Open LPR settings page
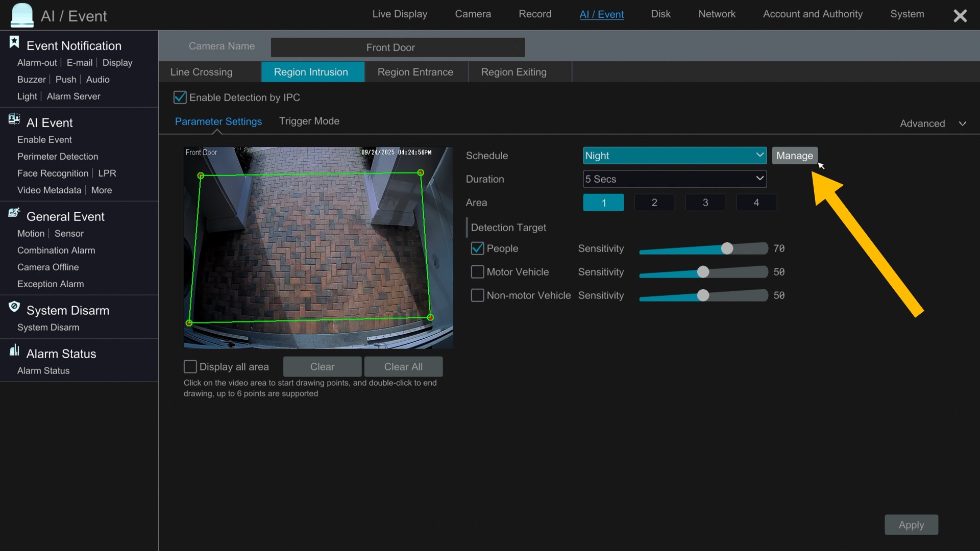The width and height of the screenshot is (980, 551). pos(107,173)
